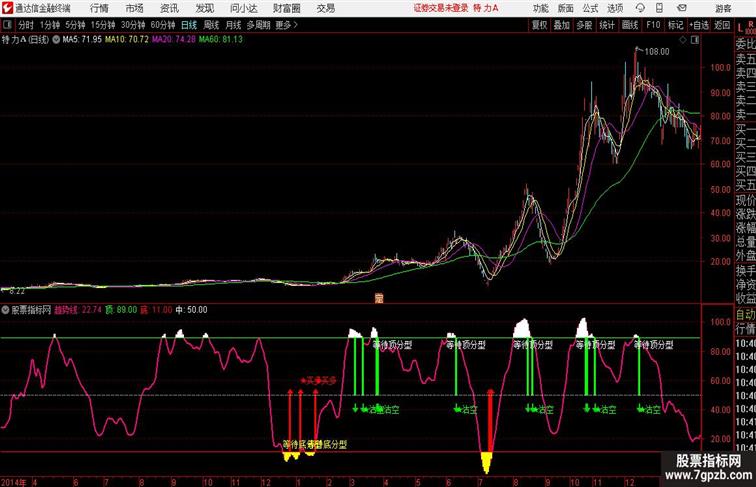The width and height of the screenshot is (756, 487).
Task: Toggle the left panel icon beside 分时
Action: 7,25
